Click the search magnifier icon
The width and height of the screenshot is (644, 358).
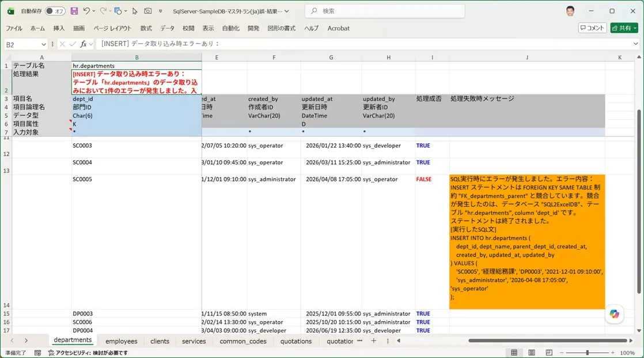[x=314, y=11]
